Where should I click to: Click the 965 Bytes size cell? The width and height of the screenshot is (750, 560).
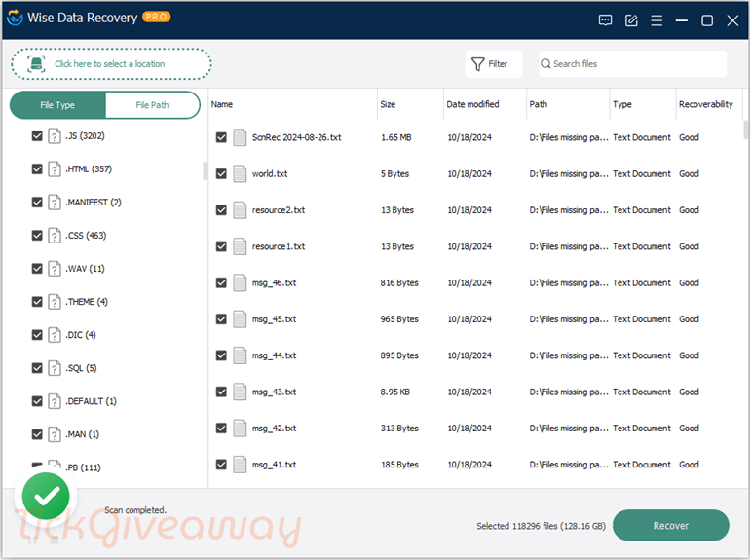(x=399, y=319)
